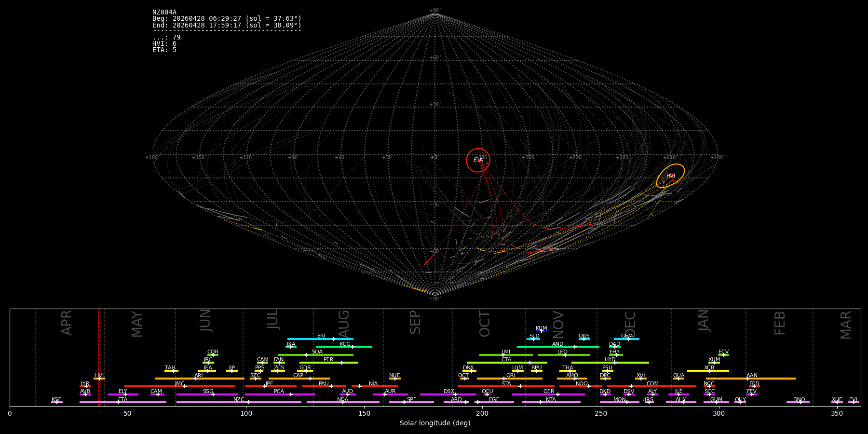The width and height of the screenshot is (868, 434).
Task: Click the NTA shower bar label
Action: [x=551, y=400]
